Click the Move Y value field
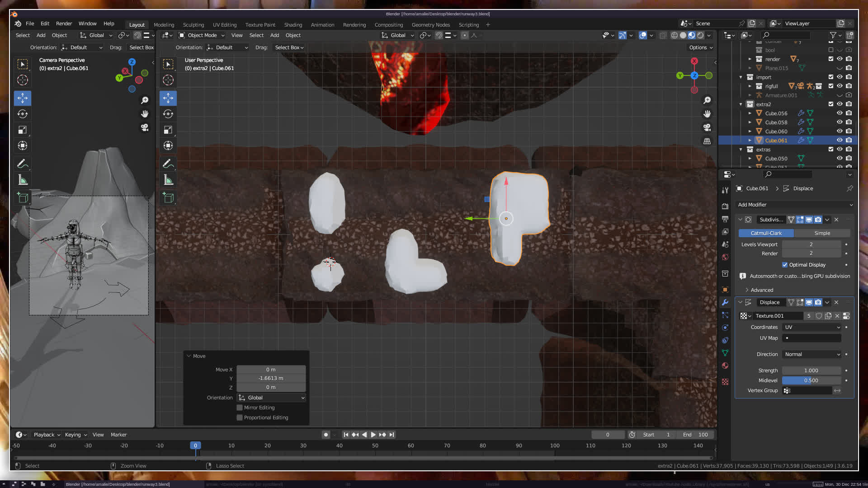This screenshot has height=488, width=868. tap(271, 378)
